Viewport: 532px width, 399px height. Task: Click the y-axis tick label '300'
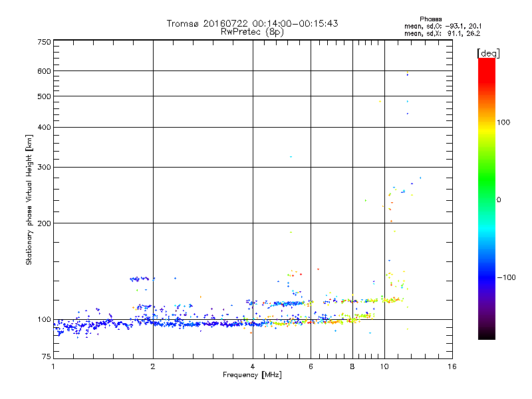pyautogui.click(x=44, y=168)
